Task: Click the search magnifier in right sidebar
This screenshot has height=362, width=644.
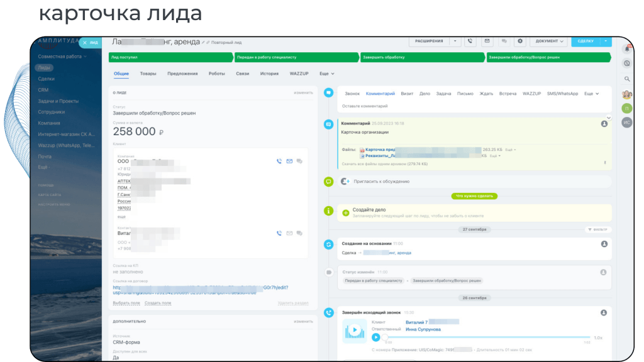Action: tap(627, 79)
